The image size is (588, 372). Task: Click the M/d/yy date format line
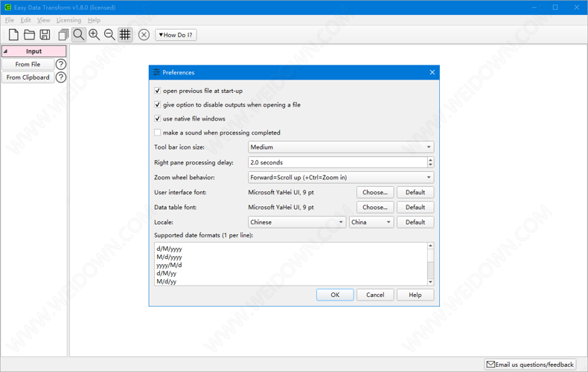pyautogui.click(x=166, y=282)
